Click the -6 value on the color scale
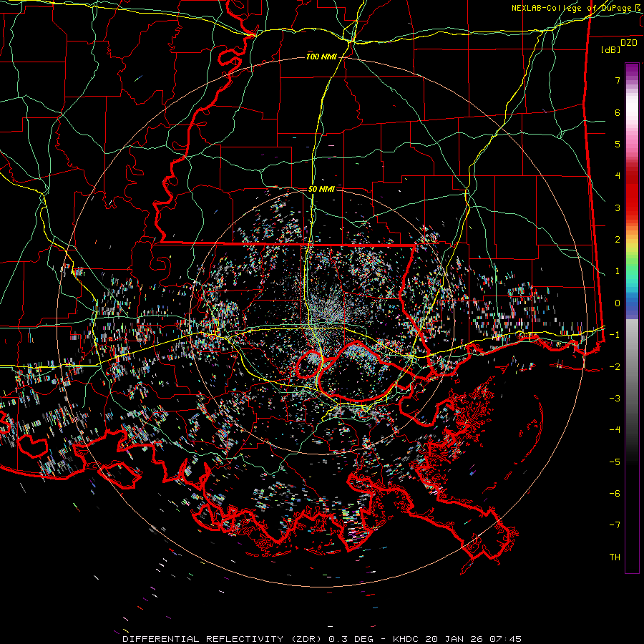Viewport: 644px width, 644px height. tap(615, 494)
